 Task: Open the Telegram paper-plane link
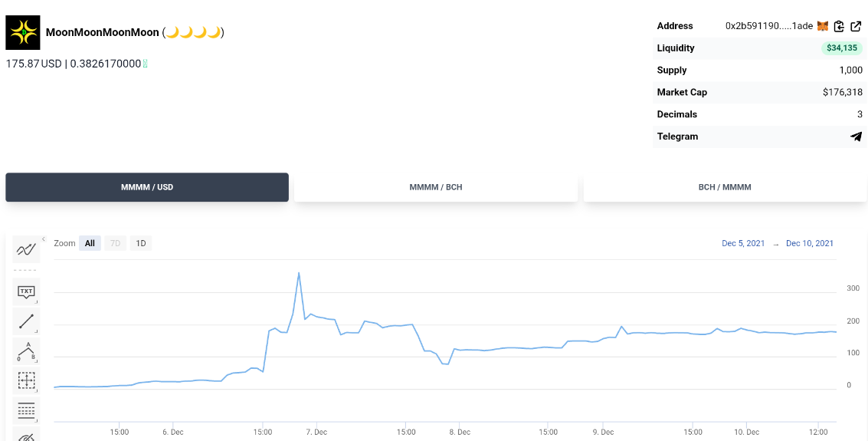856,137
